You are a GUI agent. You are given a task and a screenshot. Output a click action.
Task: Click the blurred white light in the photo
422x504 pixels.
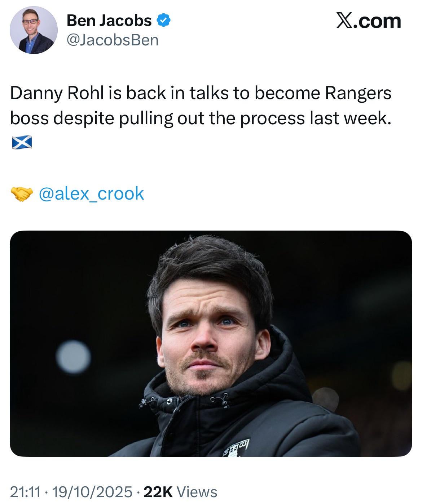pos(73,357)
